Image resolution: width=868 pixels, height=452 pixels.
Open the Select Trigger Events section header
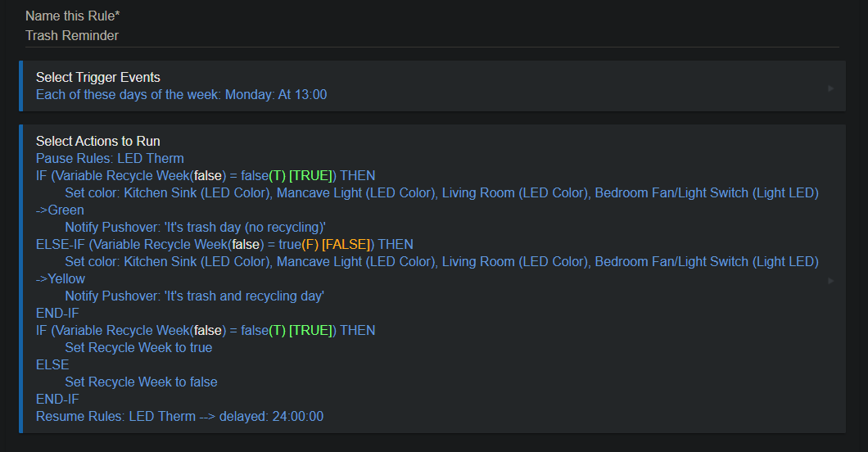98,78
